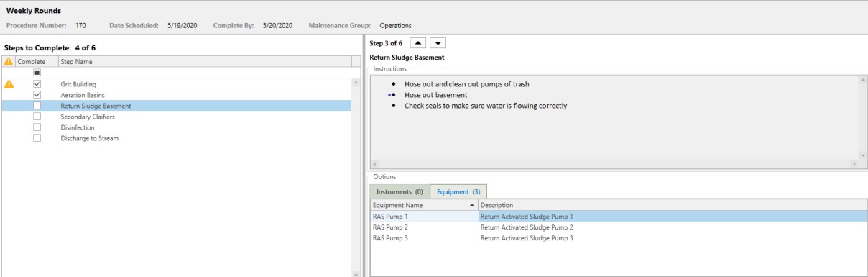Click down arrow of steps list scrollbar
This screenshot has width=868, height=277.
[x=356, y=274]
